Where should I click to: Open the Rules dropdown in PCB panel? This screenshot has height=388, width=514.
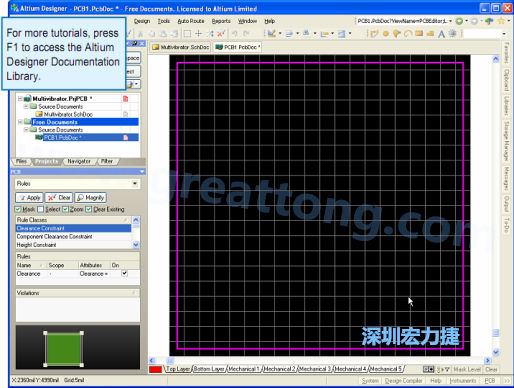[x=135, y=183]
